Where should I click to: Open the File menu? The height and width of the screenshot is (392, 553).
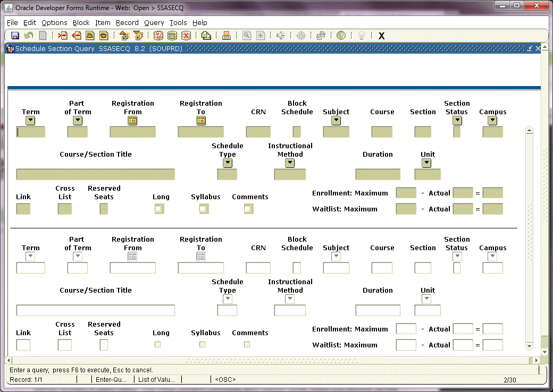coord(12,22)
